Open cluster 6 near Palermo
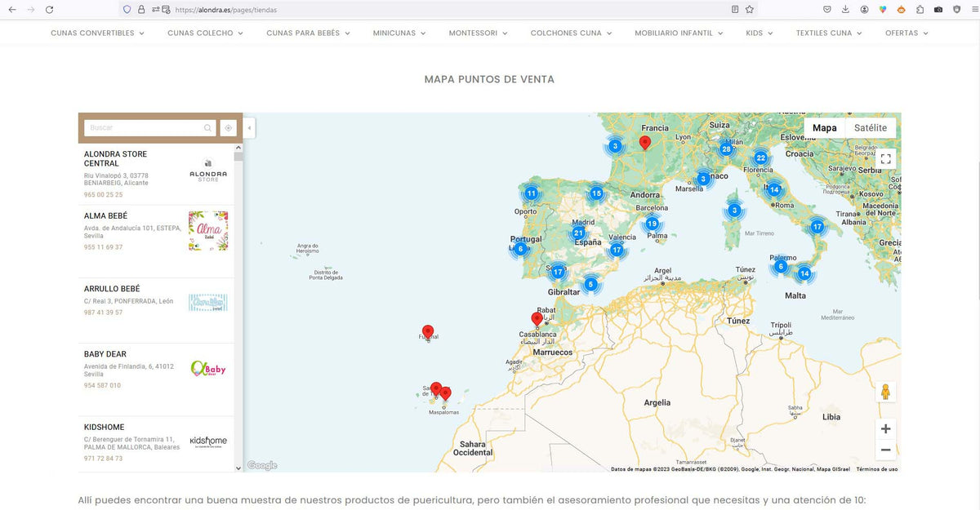 pyautogui.click(x=781, y=266)
